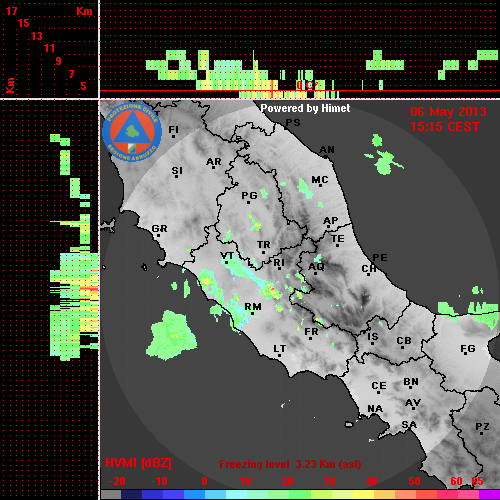Select the NA city label

[x=375, y=409]
